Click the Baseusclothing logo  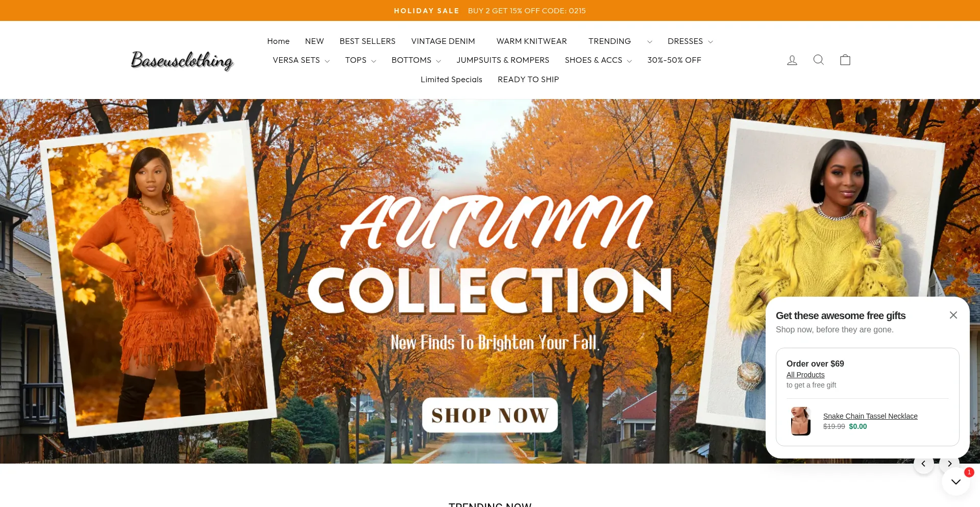click(x=182, y=60)
